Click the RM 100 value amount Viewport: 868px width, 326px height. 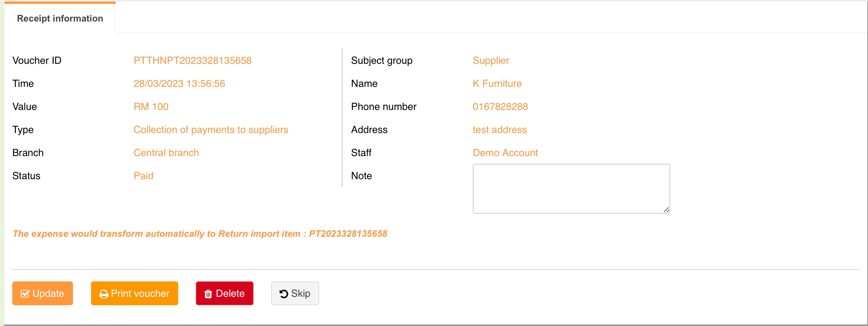[x=151, y=107]
